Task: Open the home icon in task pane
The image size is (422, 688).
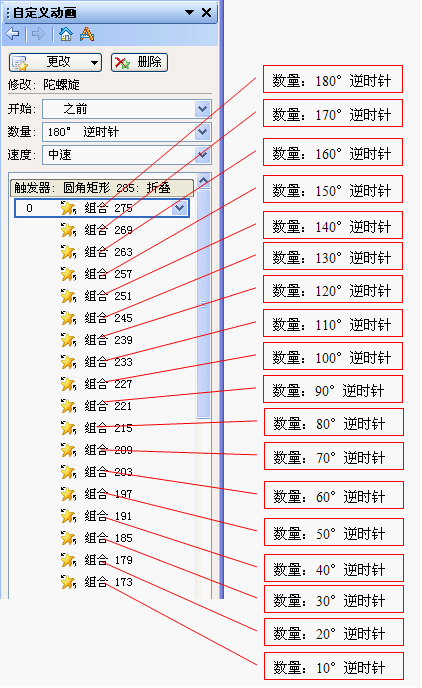Action: [66, 34]
